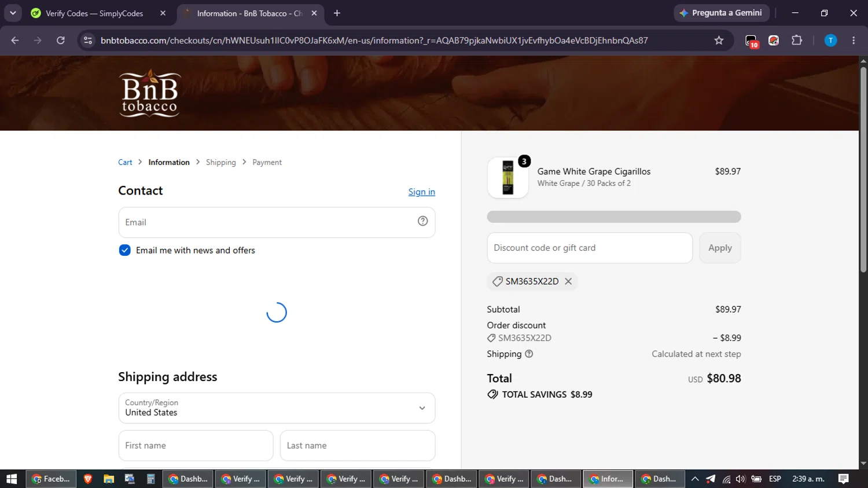Viewport: 868px width, 488px height.
Task: Click the Sign in link
Action: (x=421, y=192)
